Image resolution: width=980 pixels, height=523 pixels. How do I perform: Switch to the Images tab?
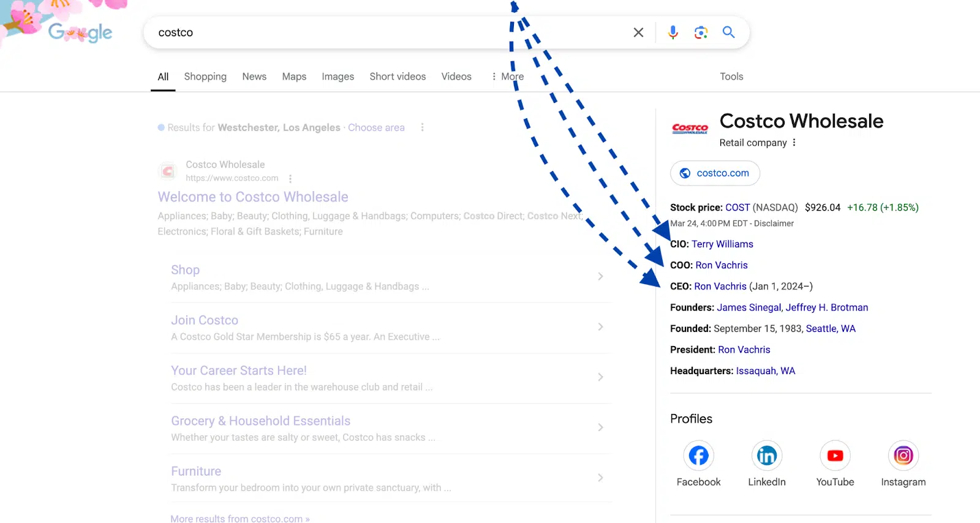[338, 77]
